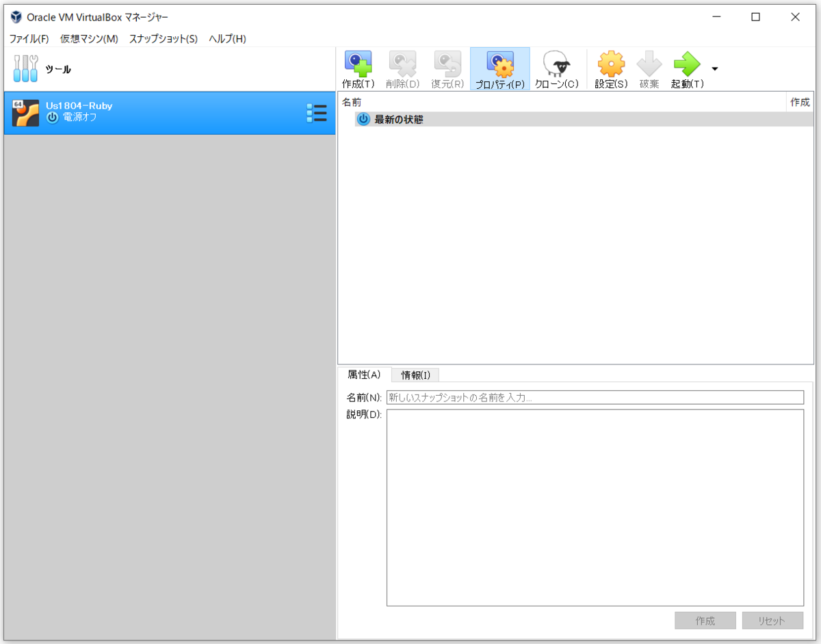The height and width of the screenshot is (644, 821).
Task: Click the 作成 button at bottom right
Action: 705,620
